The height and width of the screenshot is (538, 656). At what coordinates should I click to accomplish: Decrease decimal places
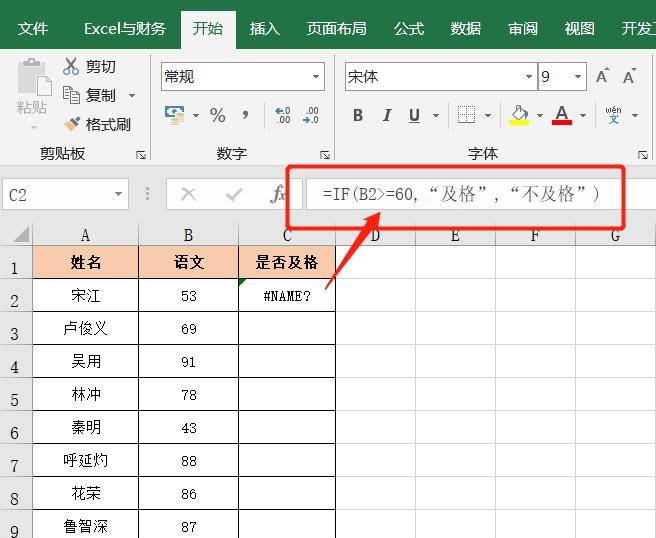tap(311, 115)
